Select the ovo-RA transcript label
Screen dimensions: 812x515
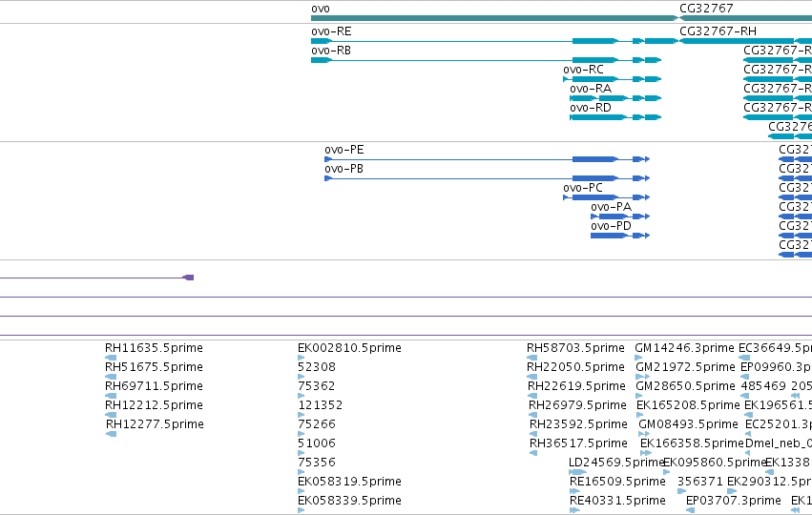(591, 89)
